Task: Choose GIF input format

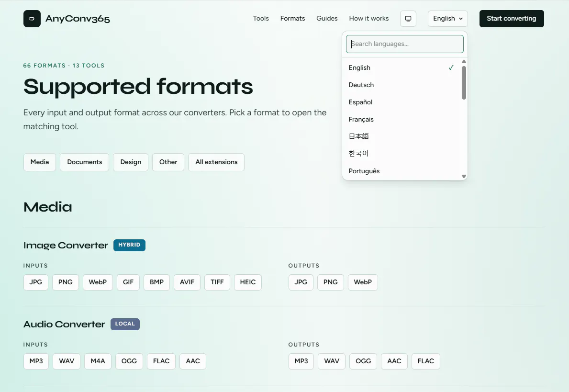Action: [128, 282]
